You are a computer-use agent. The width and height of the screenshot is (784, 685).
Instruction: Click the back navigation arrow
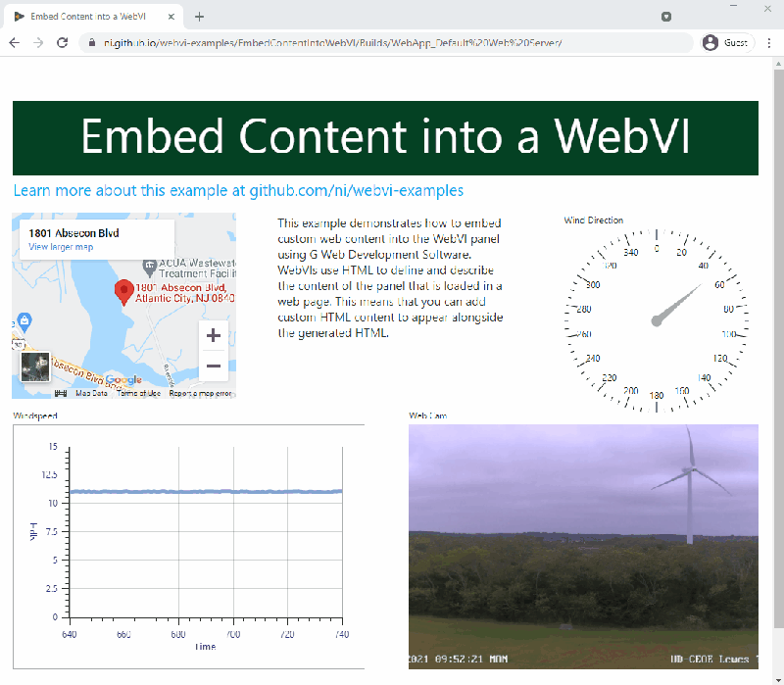(14, 42)
